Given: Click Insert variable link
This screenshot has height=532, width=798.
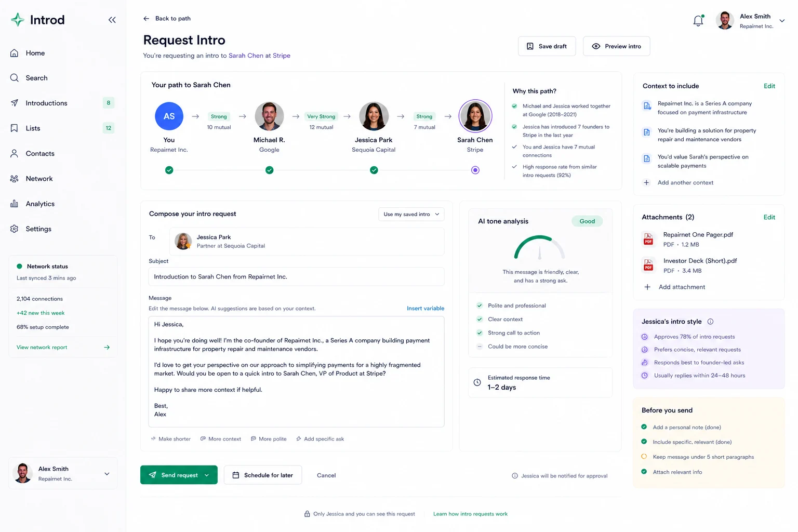Looking at the screenshot, I should tap(425, 309).
